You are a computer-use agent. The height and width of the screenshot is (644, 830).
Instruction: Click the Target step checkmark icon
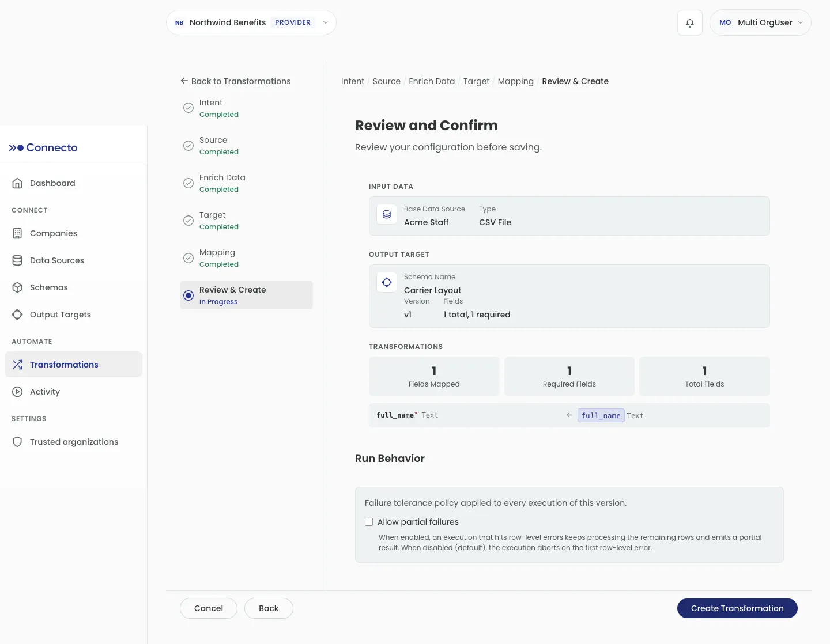[x=188, y=221]
